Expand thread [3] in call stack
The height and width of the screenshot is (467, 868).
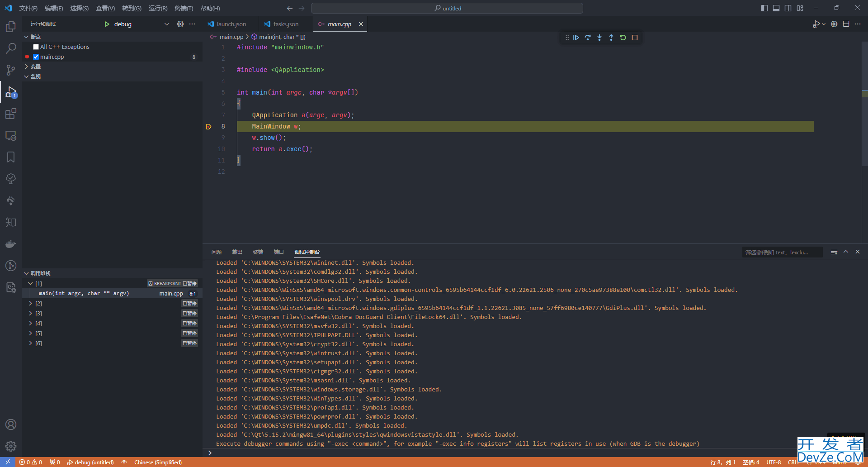coord(30,313)
